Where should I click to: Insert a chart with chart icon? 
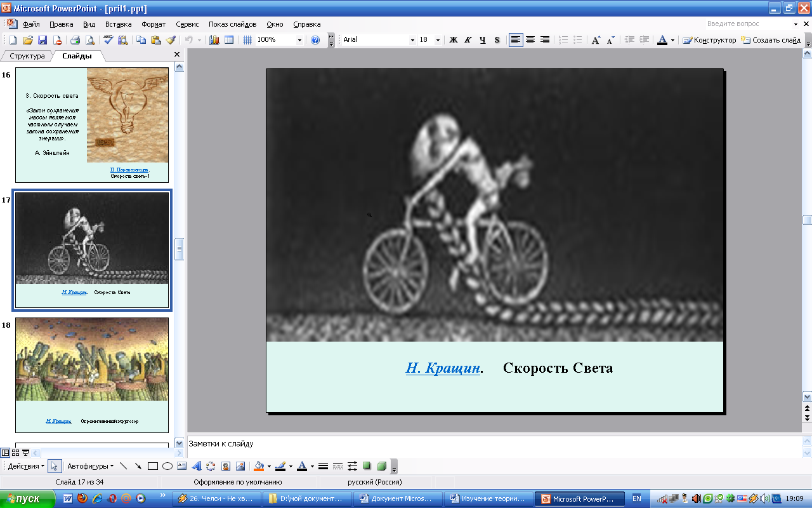pyautogui.click(x=214, y=39)
